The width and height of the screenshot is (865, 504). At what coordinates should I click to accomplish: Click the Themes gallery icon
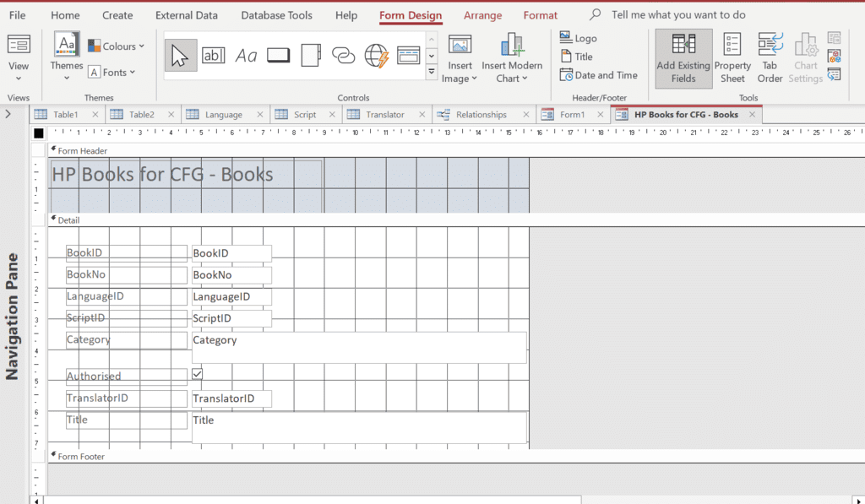pyautogui.click(x=67, y=44)
